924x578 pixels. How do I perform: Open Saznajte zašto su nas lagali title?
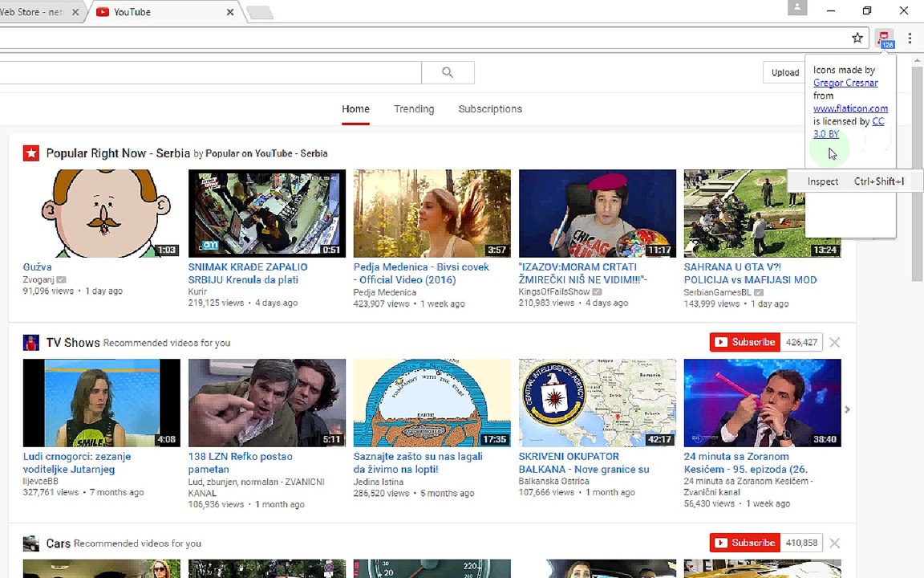pos(418,463)
